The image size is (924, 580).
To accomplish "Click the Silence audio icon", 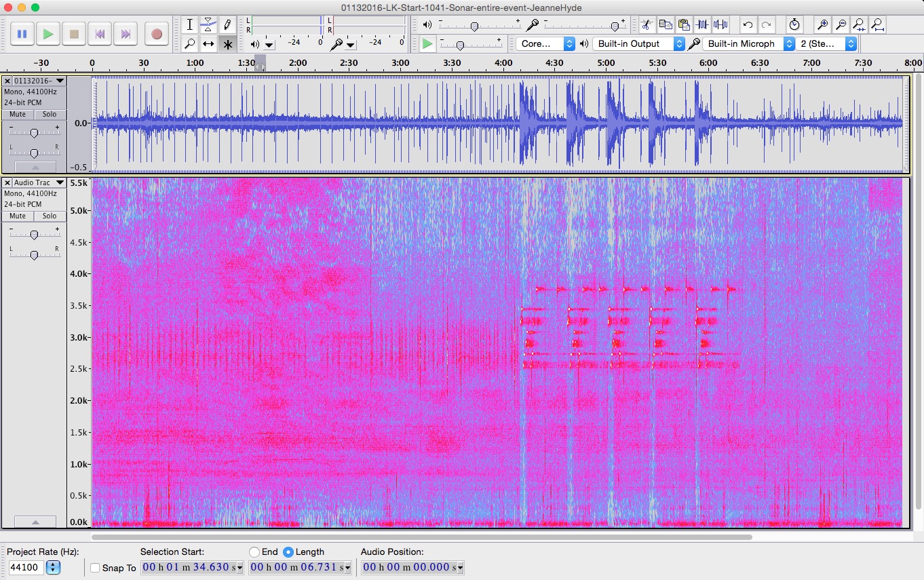I will pyautogui.click(x=720, y=25).
